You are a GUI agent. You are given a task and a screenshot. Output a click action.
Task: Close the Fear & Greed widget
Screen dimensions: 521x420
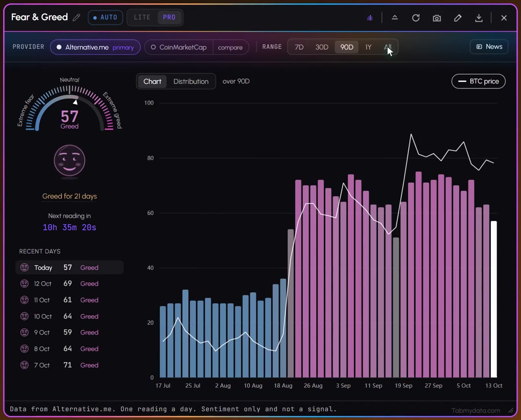[504, 18]
